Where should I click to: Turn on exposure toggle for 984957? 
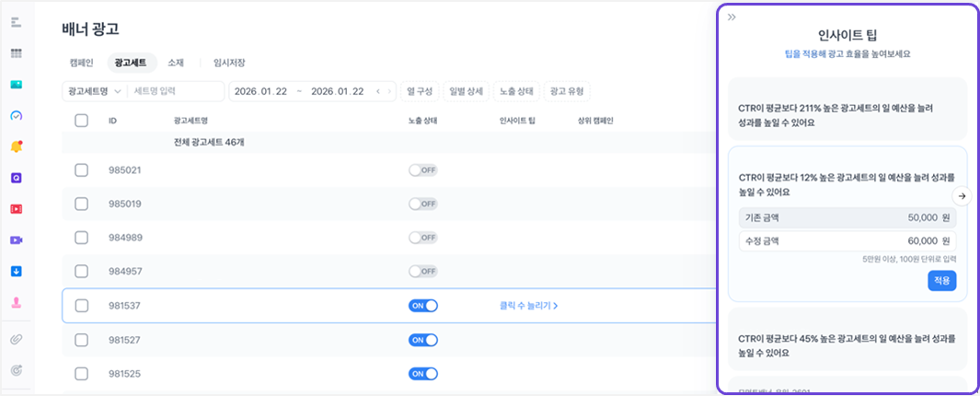coord(423,272)
